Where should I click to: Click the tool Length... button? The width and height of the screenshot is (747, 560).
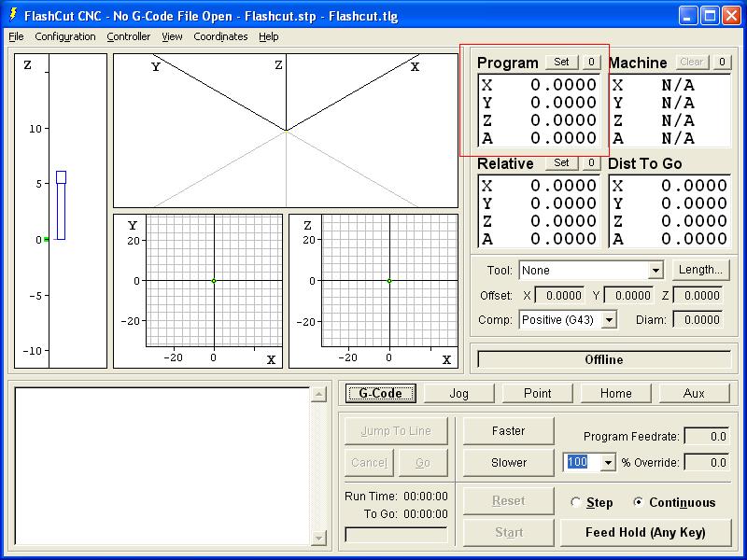[700, 270]
